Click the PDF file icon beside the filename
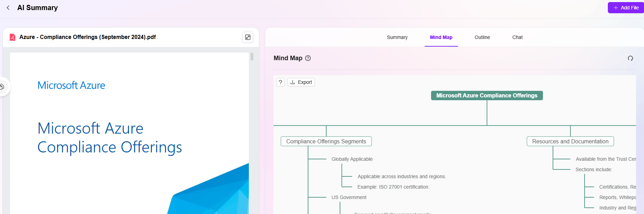 pyautogui.click(x=13, y=37)
